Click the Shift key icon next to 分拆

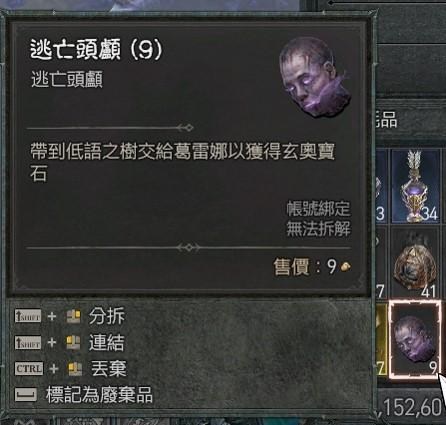[x=28, y=316]
